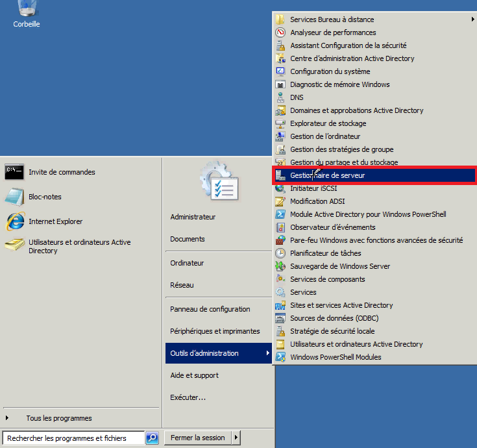Open Panneau de configuration
The image size is (477, 448).
click(x=210, y=309)
